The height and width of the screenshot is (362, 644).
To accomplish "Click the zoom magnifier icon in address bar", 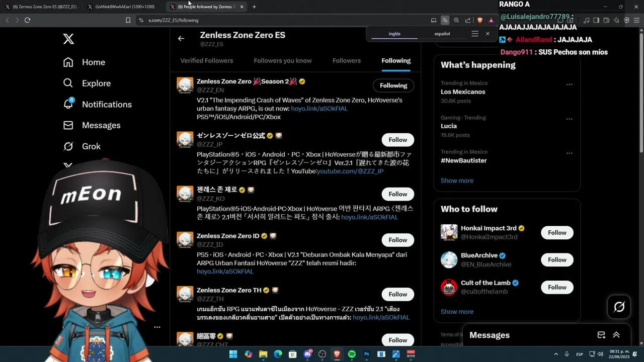I will tap(456, 20).
